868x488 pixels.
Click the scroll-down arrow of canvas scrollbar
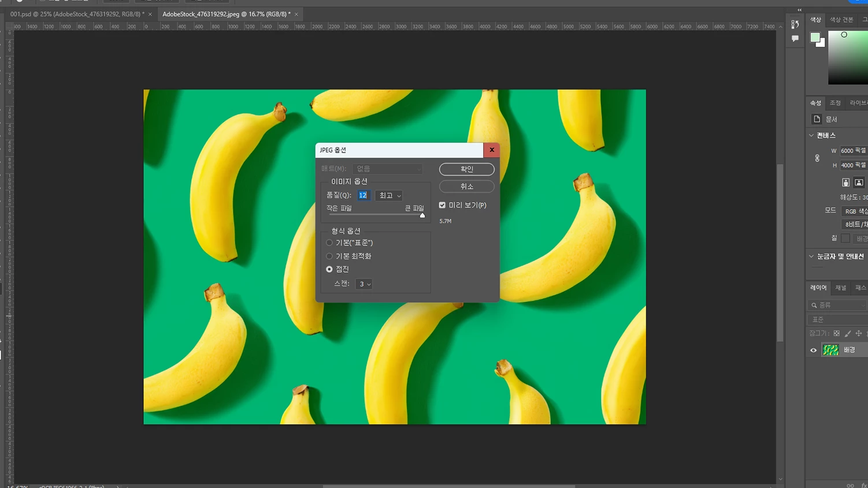780,479
